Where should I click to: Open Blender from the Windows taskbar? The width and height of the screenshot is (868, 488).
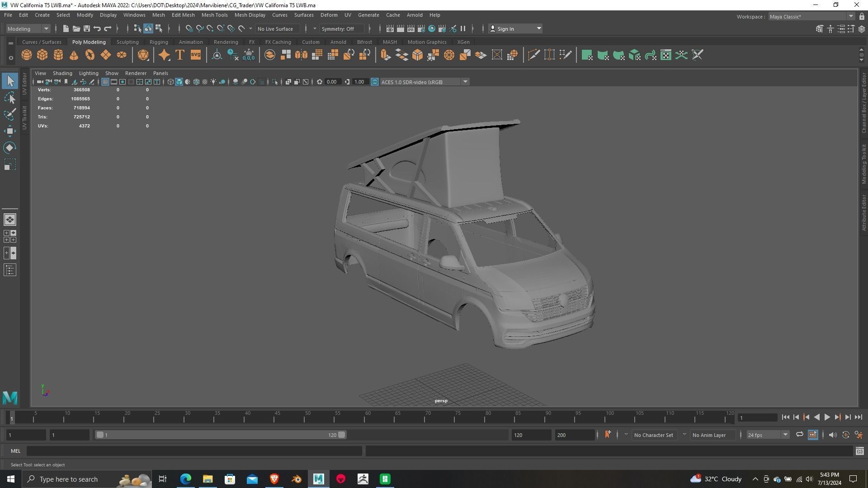(x=297, y=479)
